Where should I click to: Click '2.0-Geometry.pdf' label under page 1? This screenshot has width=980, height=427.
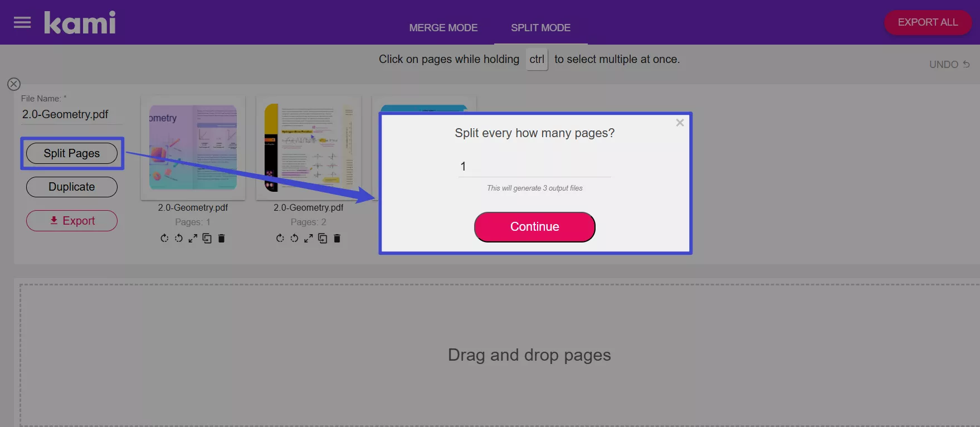(x=193, y=207)
